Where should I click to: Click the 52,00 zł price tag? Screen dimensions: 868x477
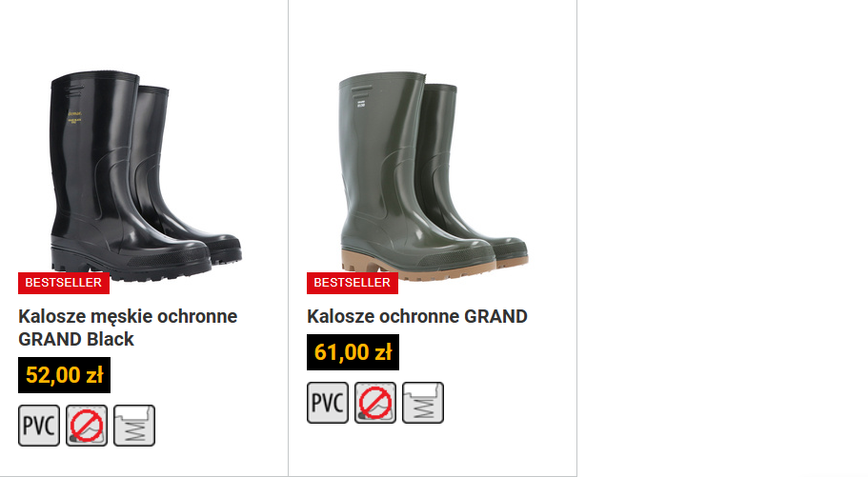64,375
